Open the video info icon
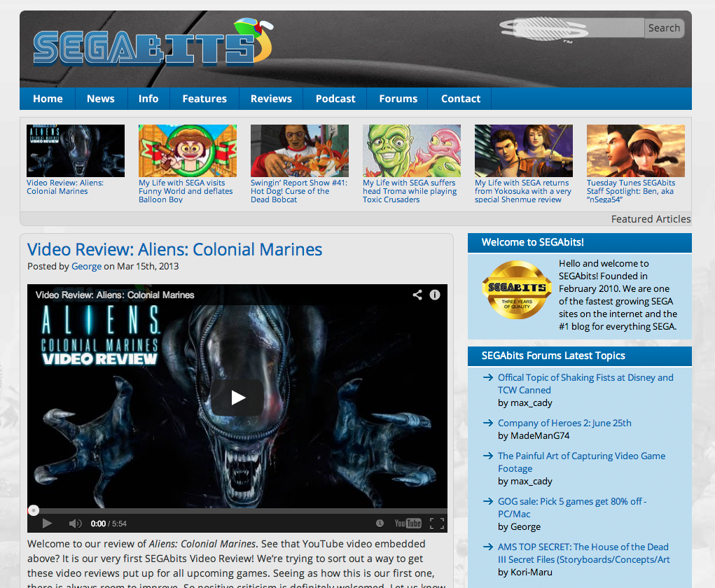This screenshot has width=715, height=588. (x=435, y=295)
